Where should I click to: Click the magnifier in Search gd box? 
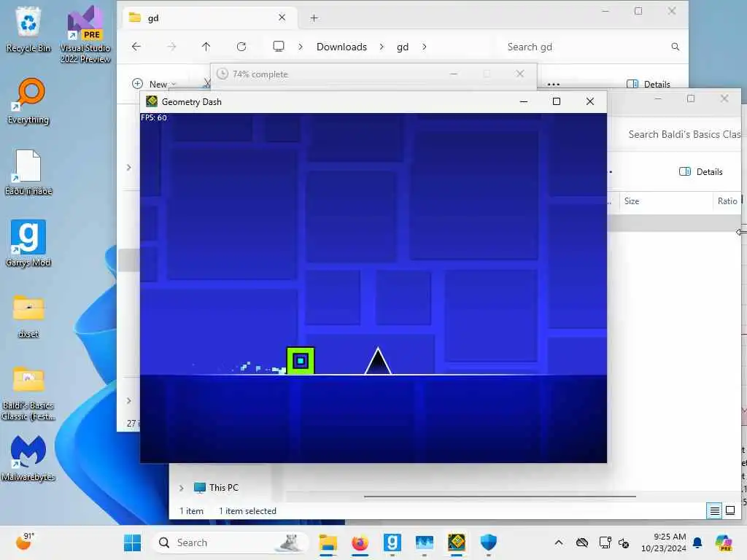(x=675, y=47)
